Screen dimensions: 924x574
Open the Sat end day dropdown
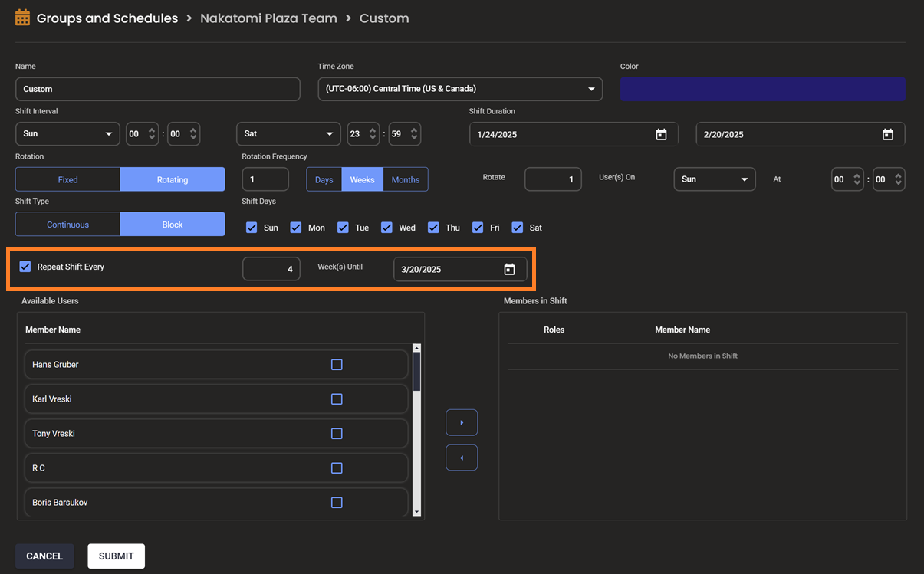click(x=288, y=133)
